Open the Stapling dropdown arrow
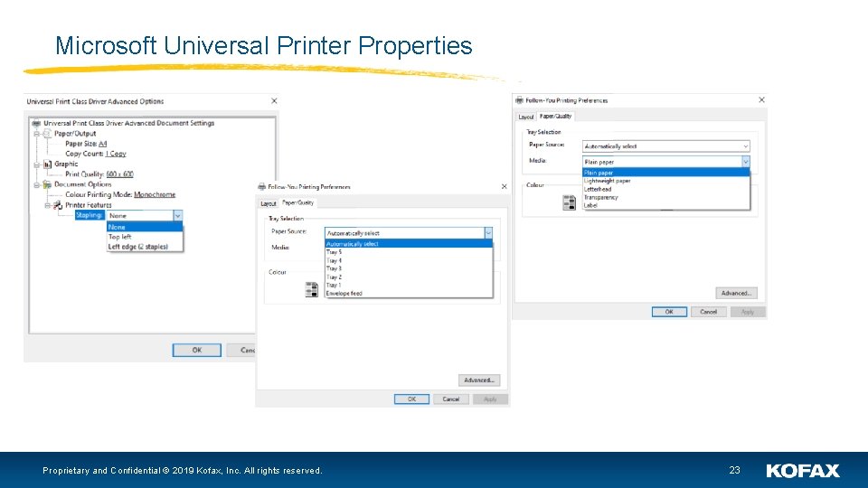868x488 pixels. [x=178, y=216]
